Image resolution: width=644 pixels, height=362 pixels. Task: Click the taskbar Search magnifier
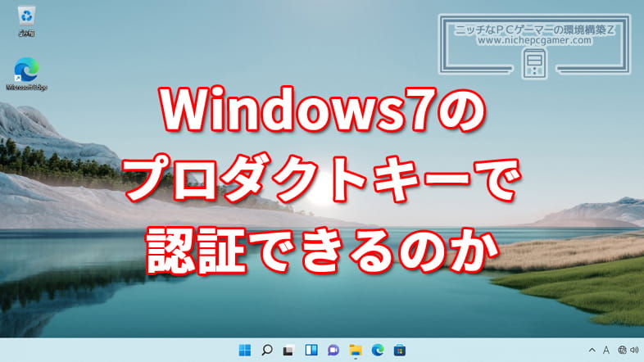(267, 350)
